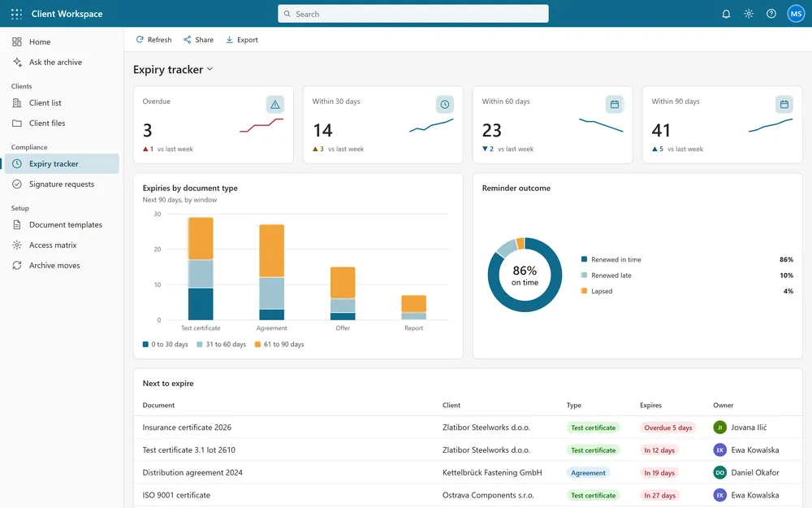Open the MS account avatar

[x=796, y=14]
